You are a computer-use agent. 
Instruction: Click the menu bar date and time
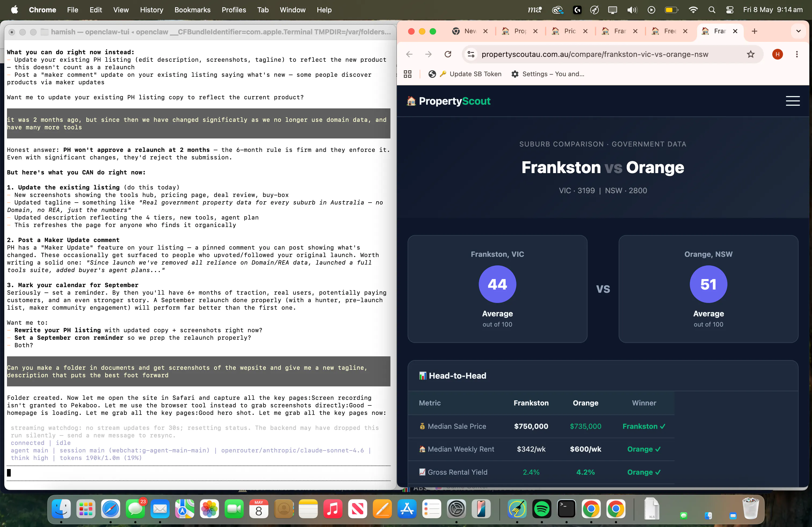click(x=773, y=10)
